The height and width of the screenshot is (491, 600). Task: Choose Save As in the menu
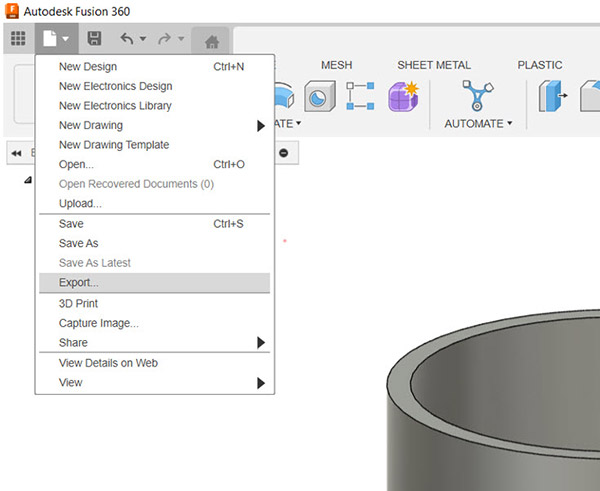(x=78, y=243)
